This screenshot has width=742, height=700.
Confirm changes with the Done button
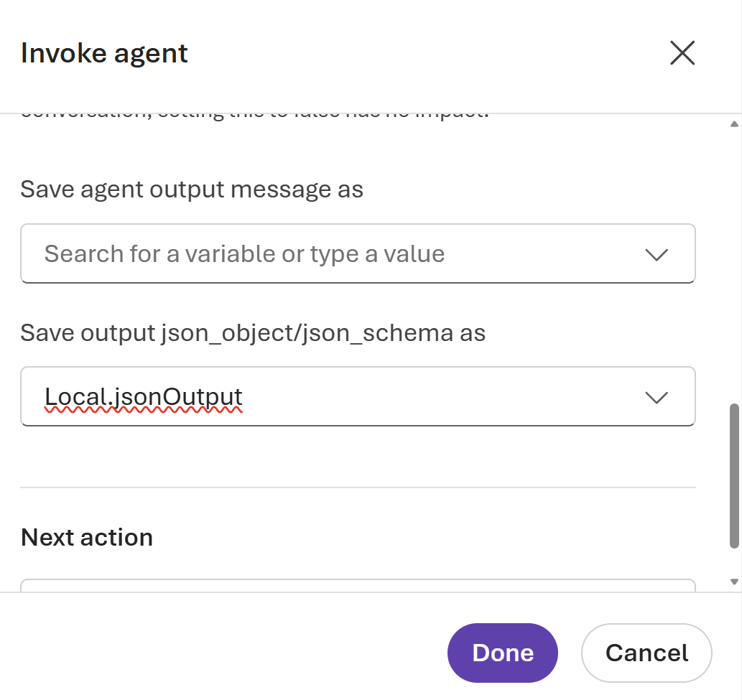pyautogui.click(x=503, y=653)
